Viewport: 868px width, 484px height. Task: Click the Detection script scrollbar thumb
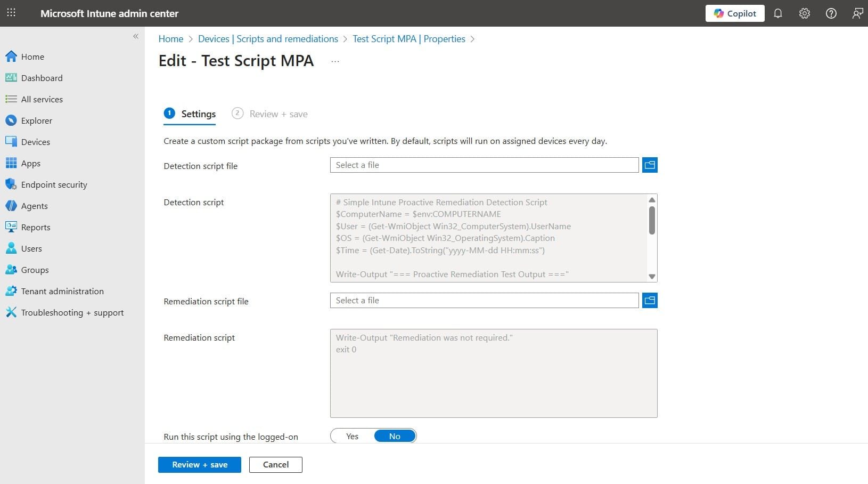[x=652, y=220]
